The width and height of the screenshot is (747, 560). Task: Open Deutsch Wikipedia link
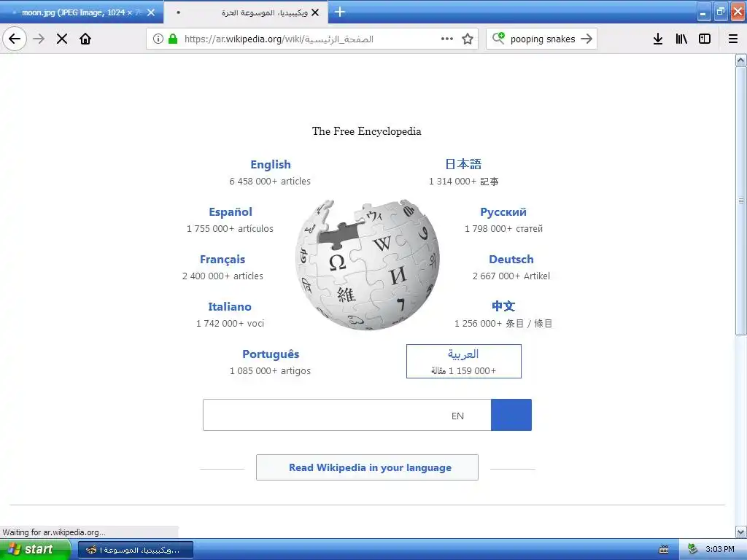coord(511,260)
